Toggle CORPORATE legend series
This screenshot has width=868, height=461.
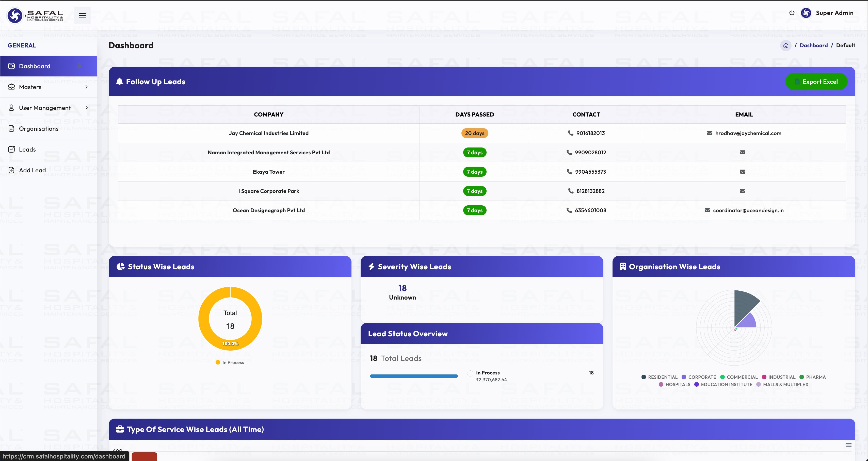point(699,377)
